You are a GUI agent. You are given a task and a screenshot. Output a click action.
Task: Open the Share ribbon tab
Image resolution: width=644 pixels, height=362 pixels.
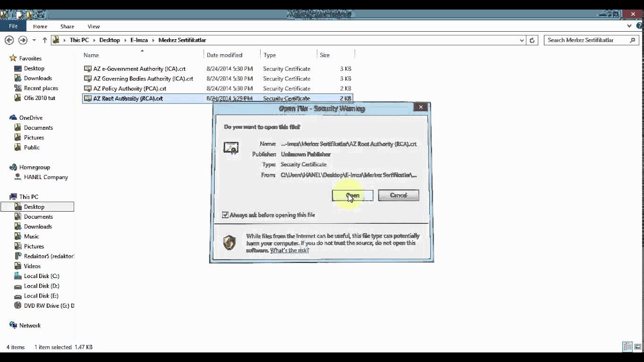pyautogui.click(x=67, y=26)
